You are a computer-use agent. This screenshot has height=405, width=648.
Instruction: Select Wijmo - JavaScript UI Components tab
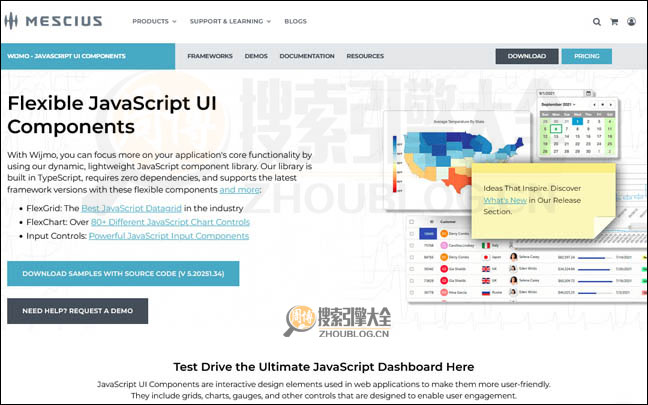coord(88,56)
